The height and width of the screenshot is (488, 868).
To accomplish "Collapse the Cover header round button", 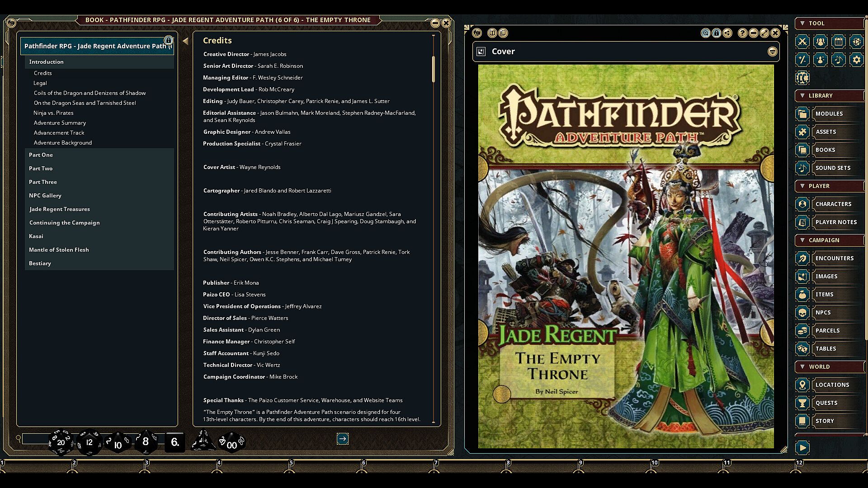I will (x=773, y=52).
